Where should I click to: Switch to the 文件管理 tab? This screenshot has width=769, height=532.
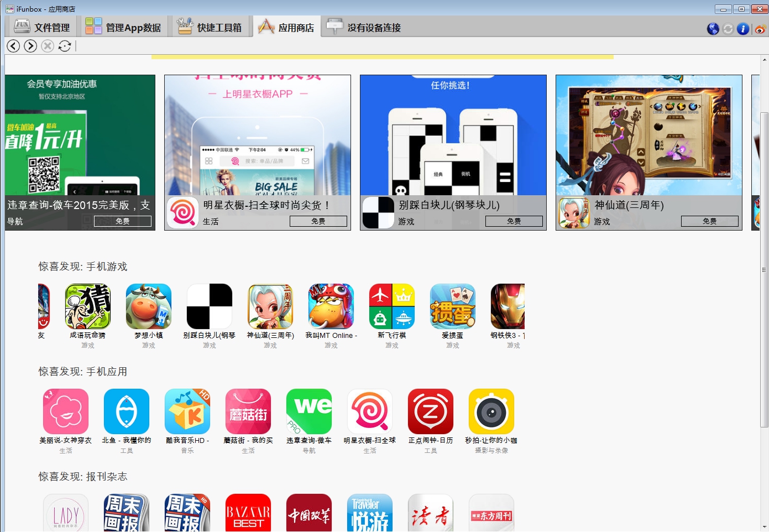[41, 26]
